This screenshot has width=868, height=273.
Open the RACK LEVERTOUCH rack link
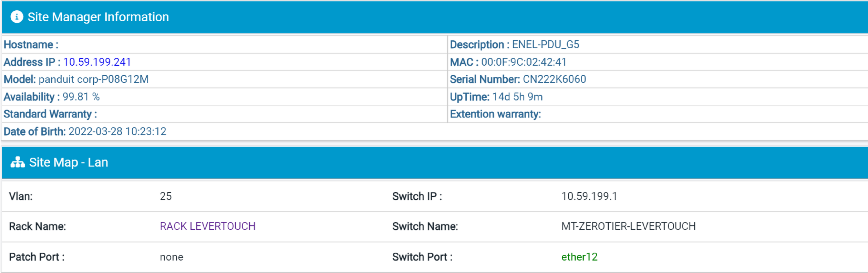click(x=207, y=226)
